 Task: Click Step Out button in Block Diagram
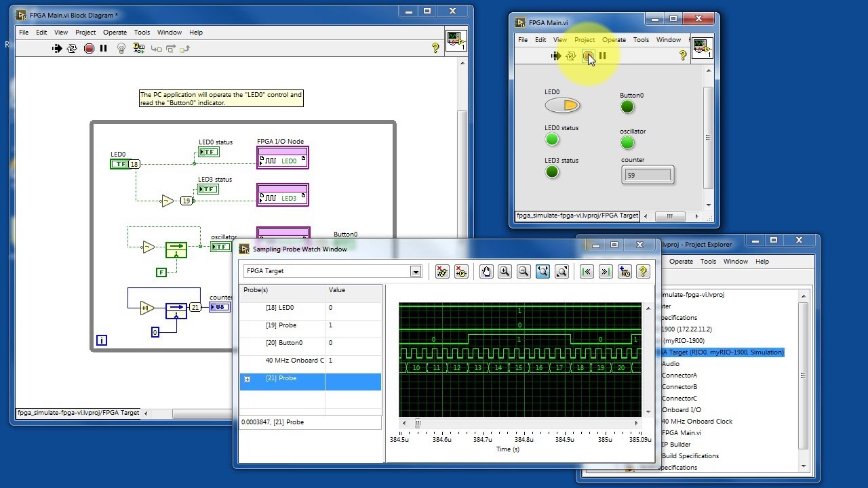coord(185,49)
